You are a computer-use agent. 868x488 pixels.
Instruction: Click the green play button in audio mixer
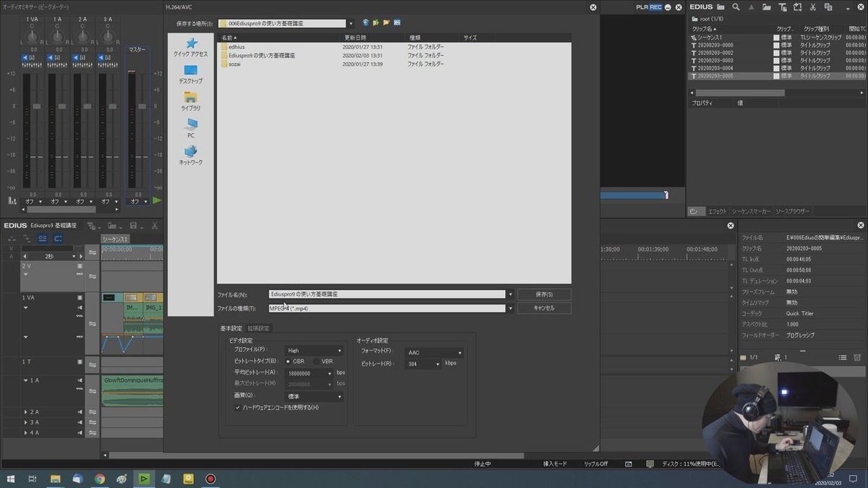[157, 201]
